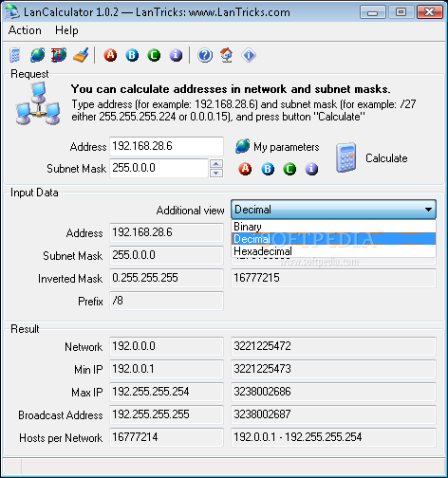The width and height of the screenshot is (448, 478).
Task: Close the LanCalculator window
Action: 429,12
